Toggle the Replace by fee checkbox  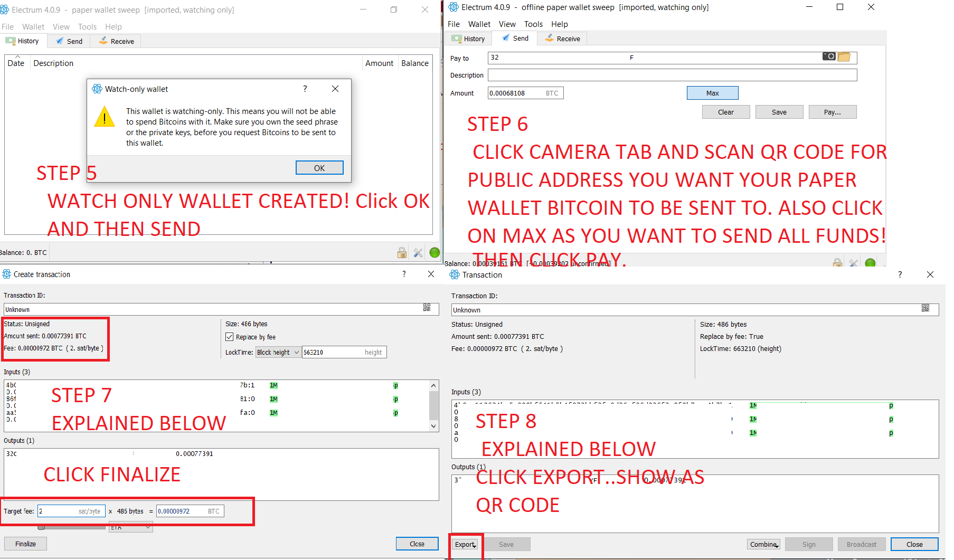pyautogui.click(x=229, y=337)
